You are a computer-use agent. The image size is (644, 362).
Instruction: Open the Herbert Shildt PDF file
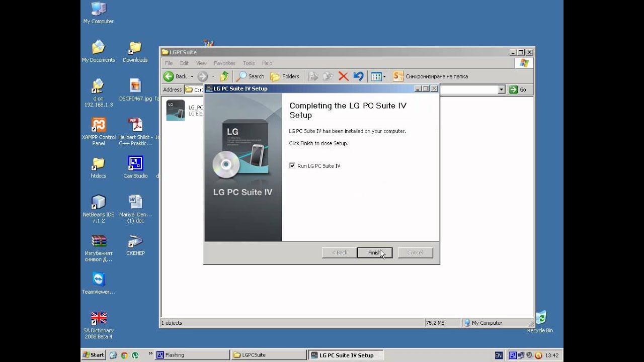(135, 131)
